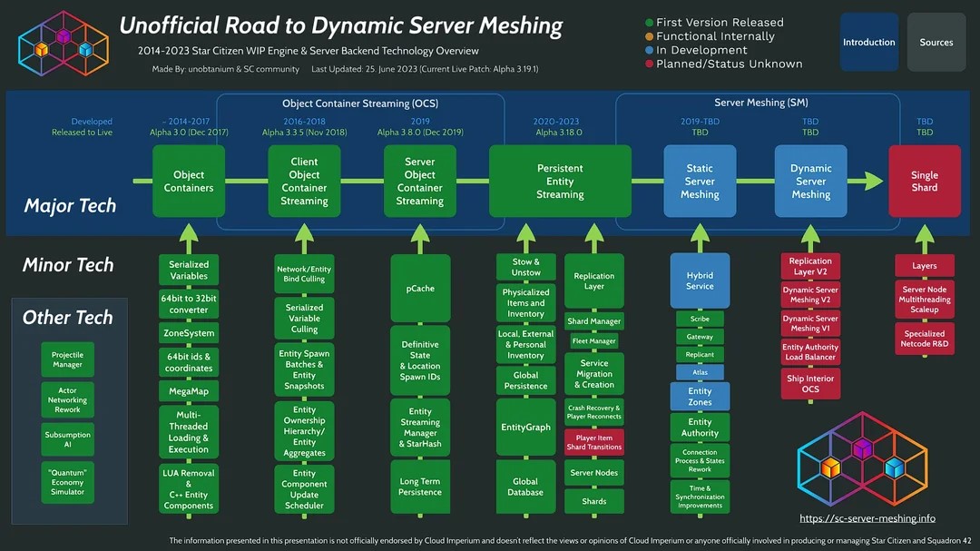Click the hexagon cube logo beside the title
This screenshot has width=980, height=551.
click(x=64, y=44)
